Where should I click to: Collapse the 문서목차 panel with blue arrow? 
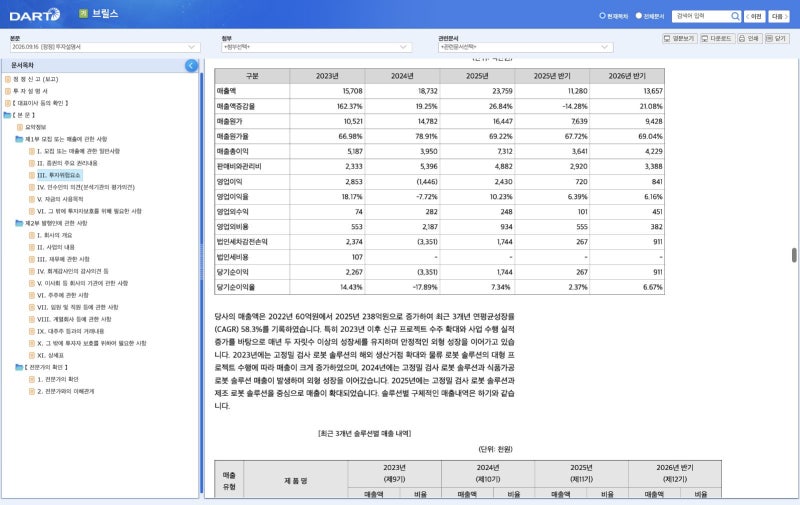coord(191,65)
